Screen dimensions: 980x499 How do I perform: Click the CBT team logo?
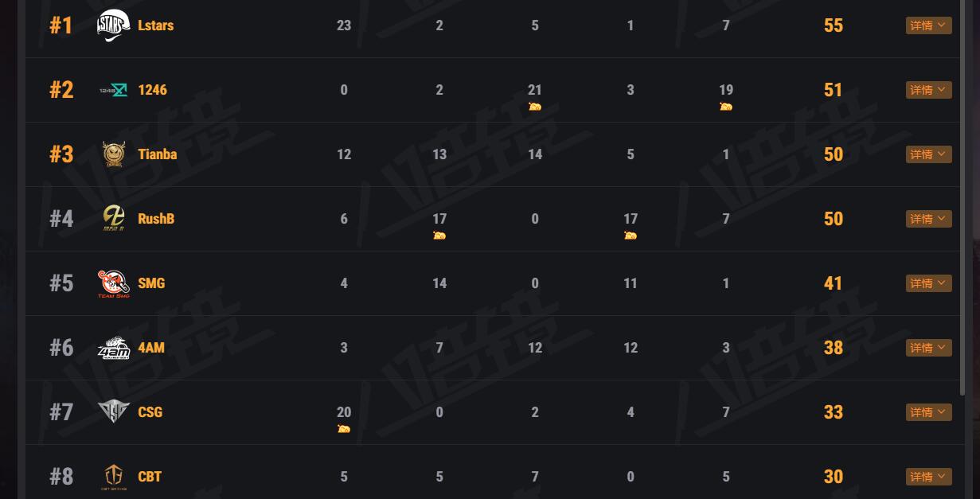pyautogui.click(x=113, y=476)
